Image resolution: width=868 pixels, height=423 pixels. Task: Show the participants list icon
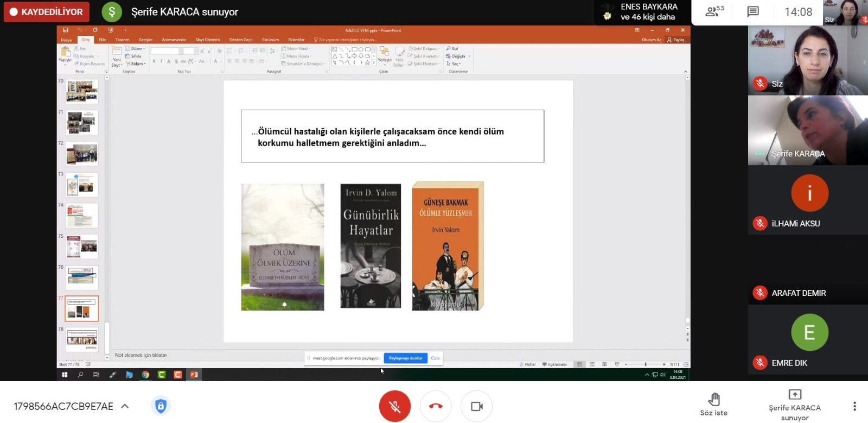click(713, 11)
